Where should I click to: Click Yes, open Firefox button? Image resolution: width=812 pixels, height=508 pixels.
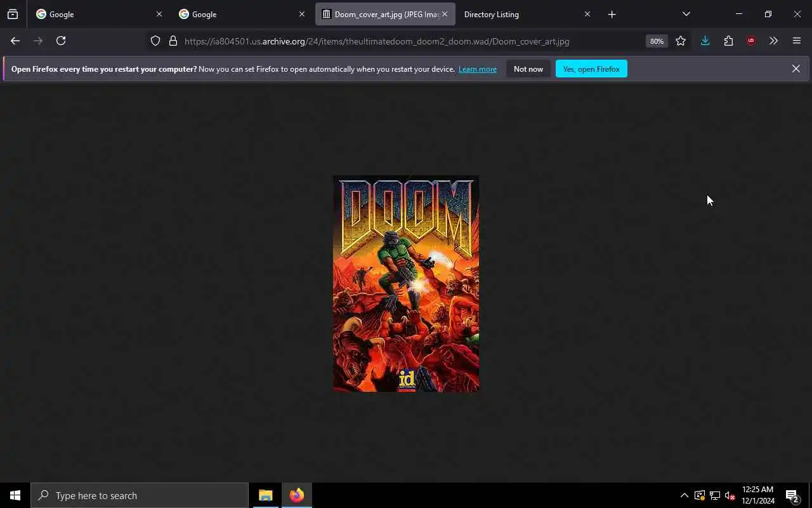591,69
